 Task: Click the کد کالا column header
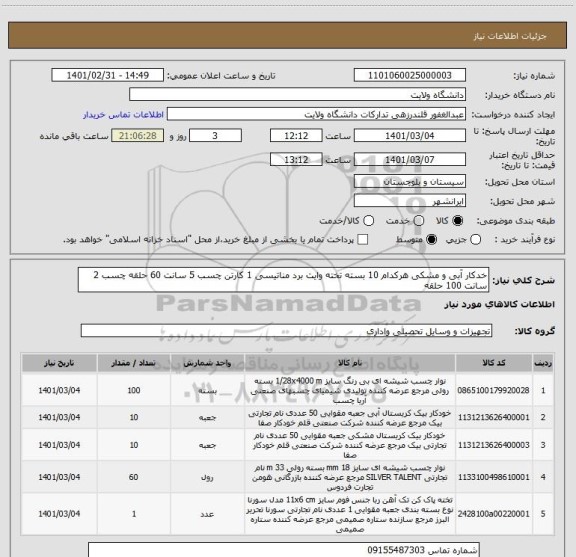(494, 363)
